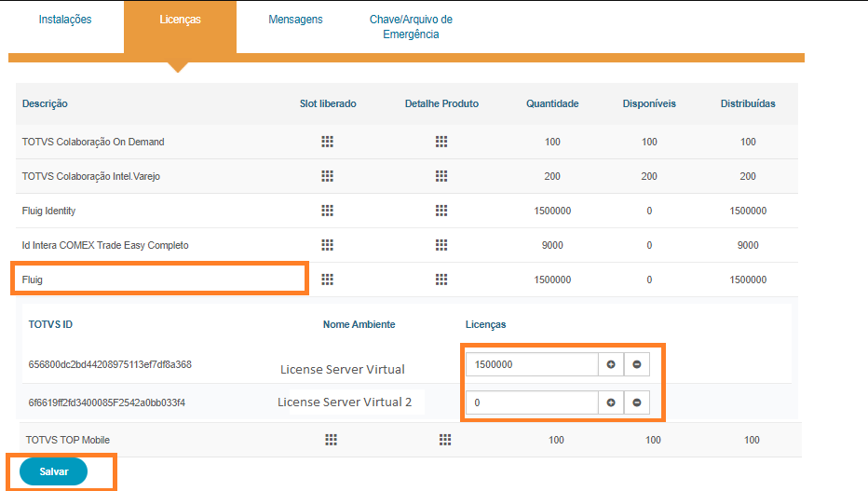Click the Slot liberado column header

(x=328, y=103)
